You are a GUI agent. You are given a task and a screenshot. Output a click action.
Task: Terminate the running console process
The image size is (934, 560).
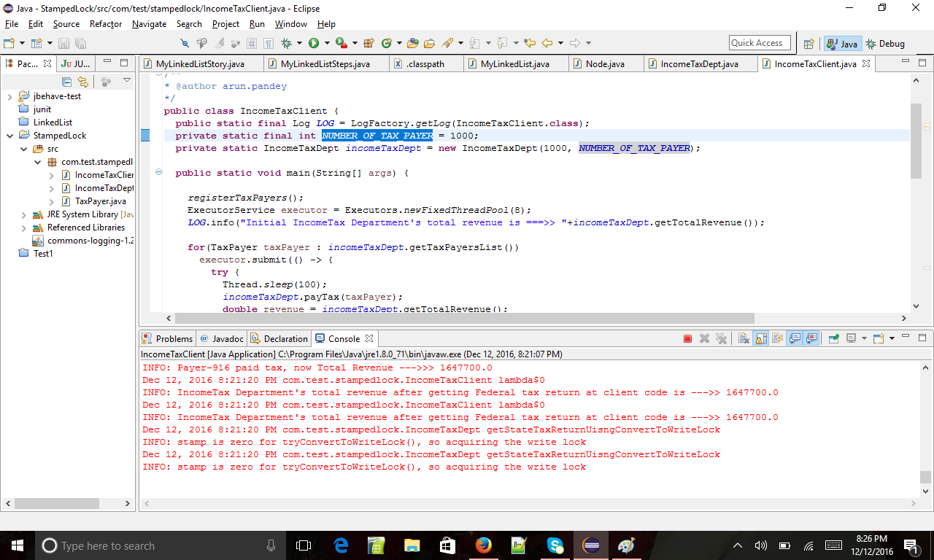pyautogui.click(x=687, y=338)
